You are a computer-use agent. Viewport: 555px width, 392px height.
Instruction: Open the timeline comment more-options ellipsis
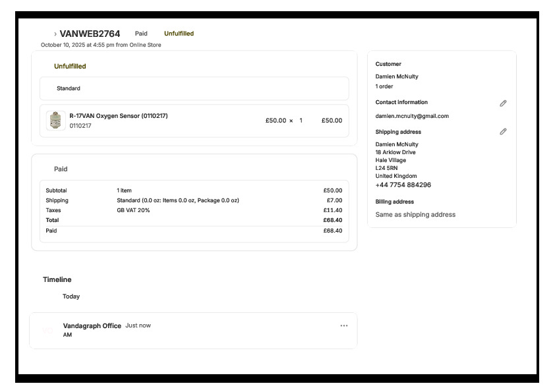click(x=343, y=325)
